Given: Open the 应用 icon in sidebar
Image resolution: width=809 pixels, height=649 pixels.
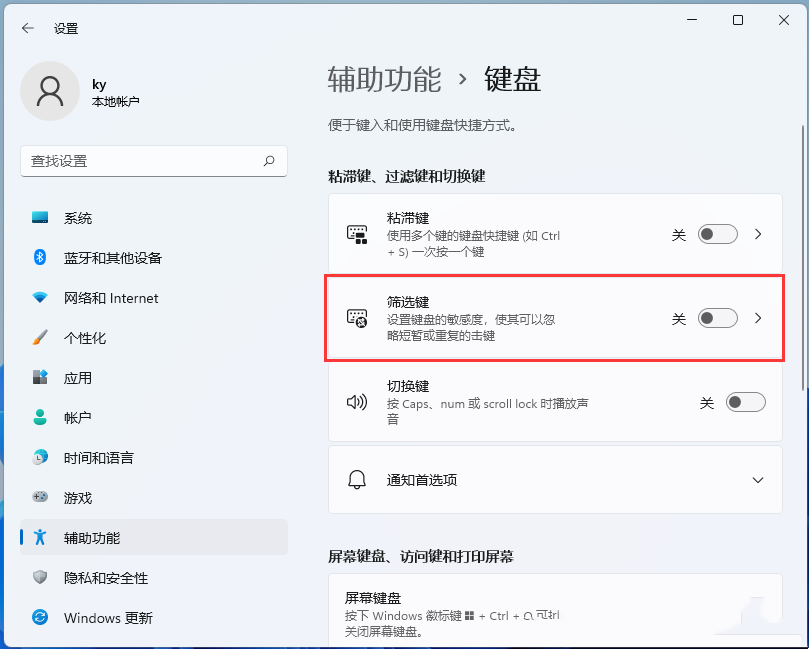Looking at the screenshot, I should [x=40, y=377].
